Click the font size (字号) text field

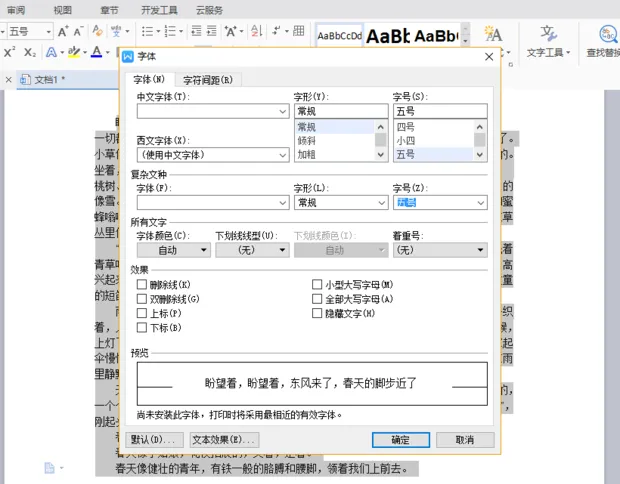tap(440, 112)
